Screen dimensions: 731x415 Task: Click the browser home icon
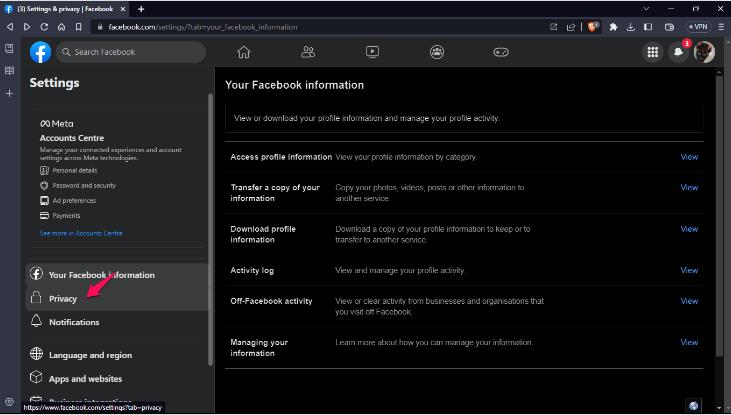pyautogui.click(x=62, y=27)
